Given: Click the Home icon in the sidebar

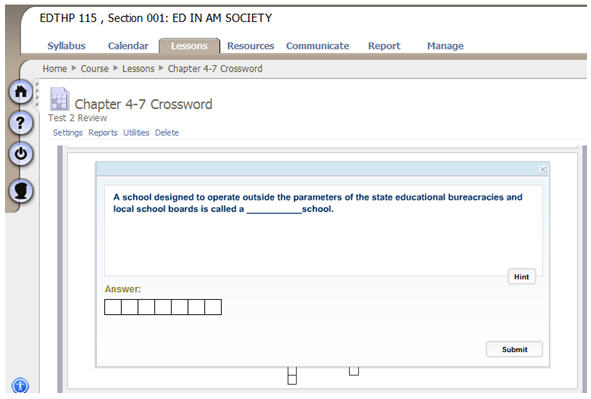Looking at the screenshot, I should point(21,92).
